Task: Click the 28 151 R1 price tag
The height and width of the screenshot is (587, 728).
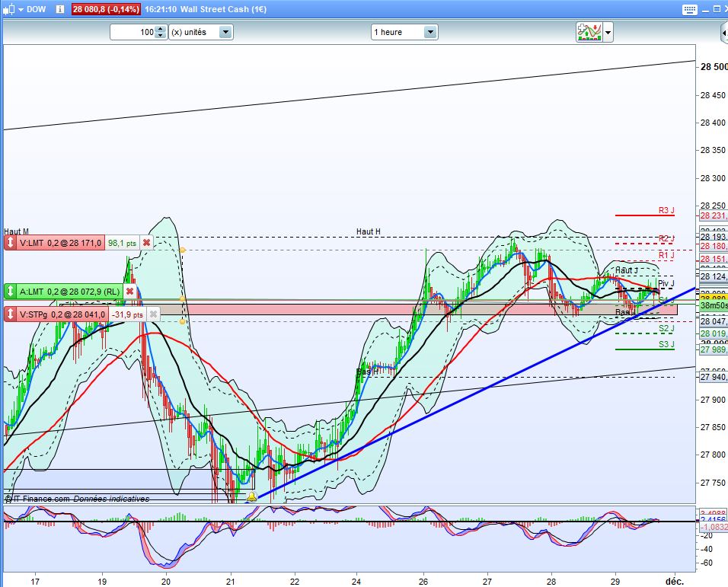Action: [713, 259]
